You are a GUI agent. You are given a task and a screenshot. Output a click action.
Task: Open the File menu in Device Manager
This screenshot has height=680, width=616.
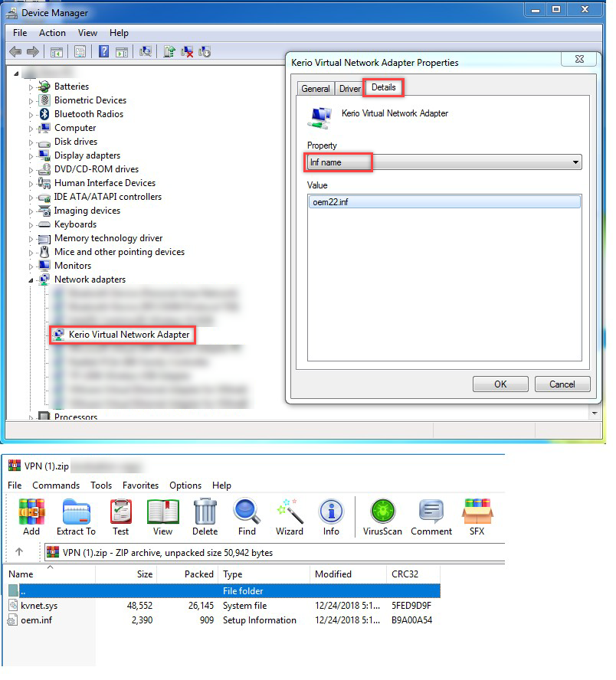pos(20,33)
